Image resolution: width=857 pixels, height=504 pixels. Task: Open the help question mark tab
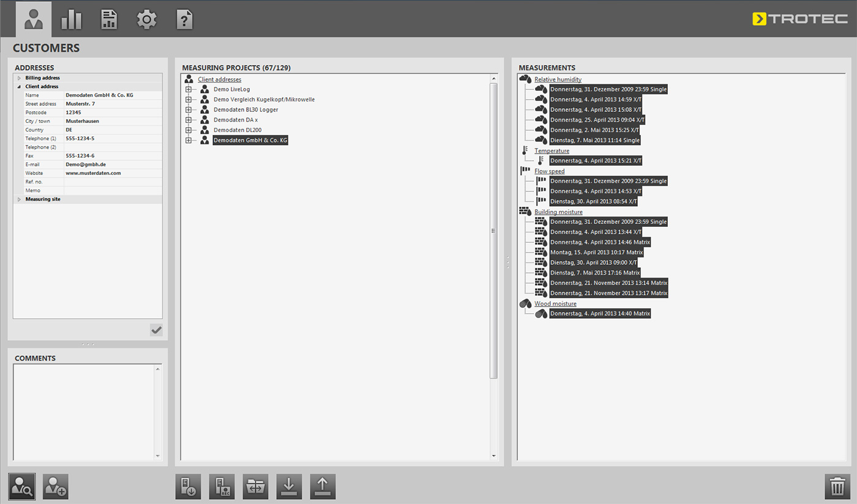click(184, 20)
